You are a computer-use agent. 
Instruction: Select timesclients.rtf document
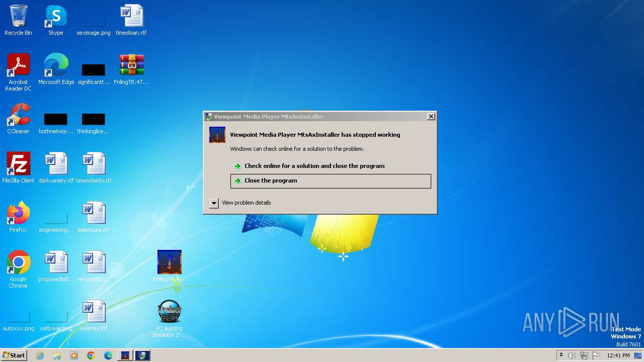click(x=94, y=168)
